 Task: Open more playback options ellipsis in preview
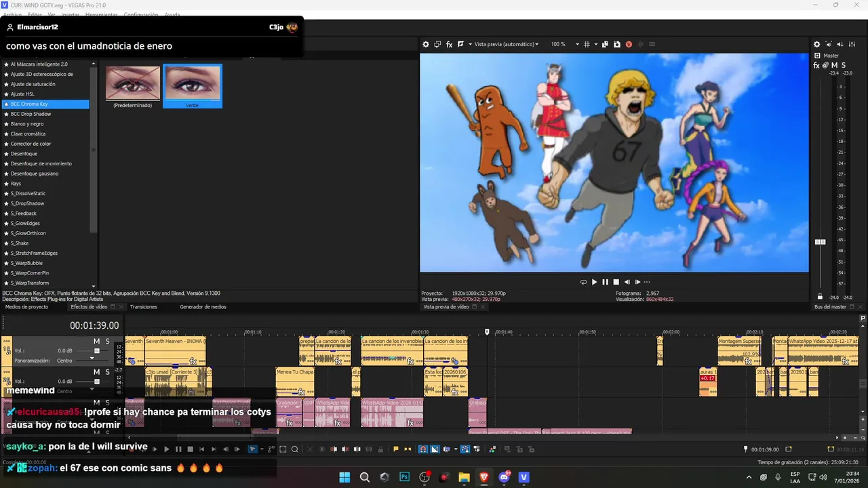(x=647, y=282)
